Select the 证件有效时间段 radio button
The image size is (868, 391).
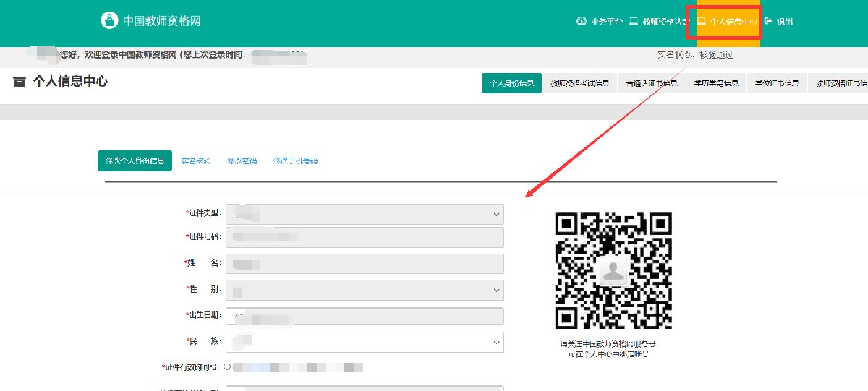point(227,367)
